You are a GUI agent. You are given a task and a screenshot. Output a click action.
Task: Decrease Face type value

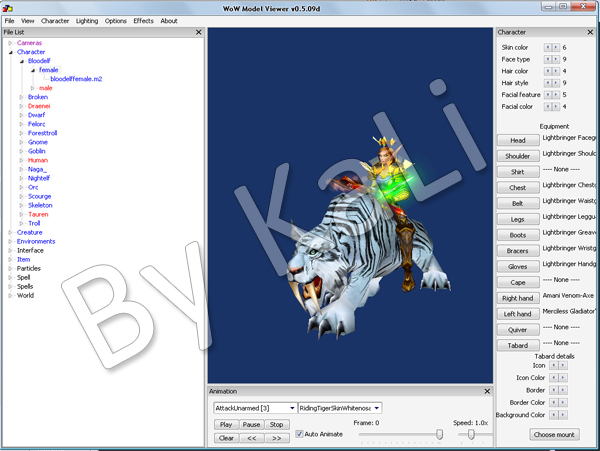pyautogui.click(x=548, y=59)
